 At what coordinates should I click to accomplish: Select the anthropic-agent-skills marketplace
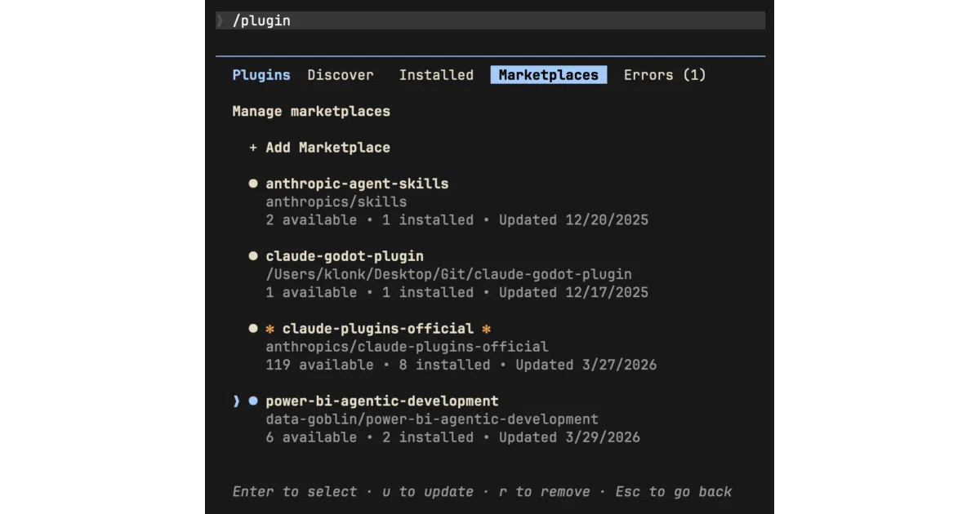coord(357,184)
